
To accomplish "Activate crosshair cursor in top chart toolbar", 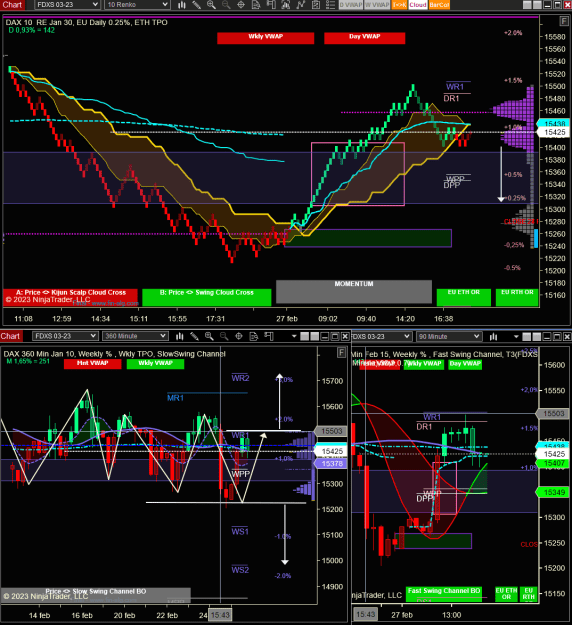I will coord(241,5).
